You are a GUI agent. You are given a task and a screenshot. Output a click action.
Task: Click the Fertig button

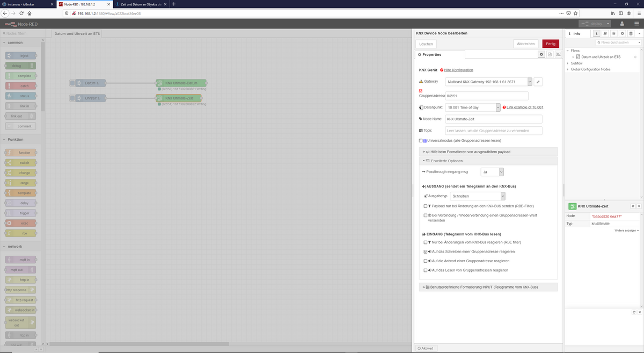pyautogui.click(x=551, y=44)
